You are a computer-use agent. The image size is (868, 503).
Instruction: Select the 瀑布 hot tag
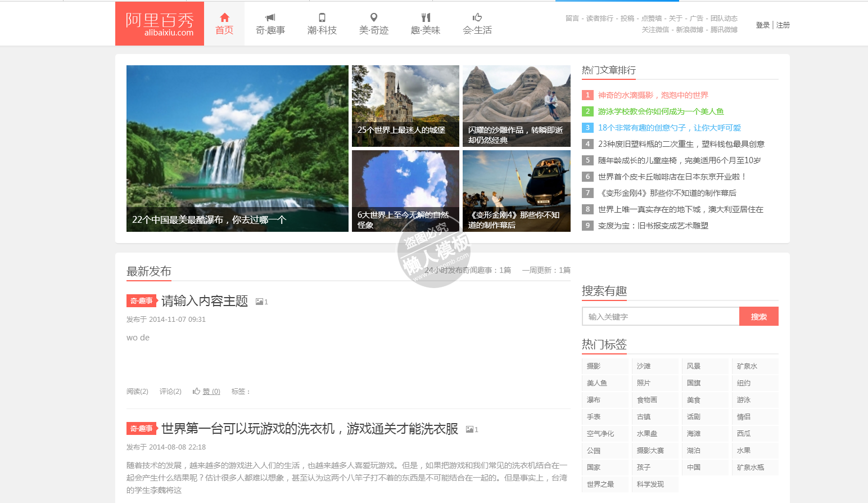[x=605, y=400]
